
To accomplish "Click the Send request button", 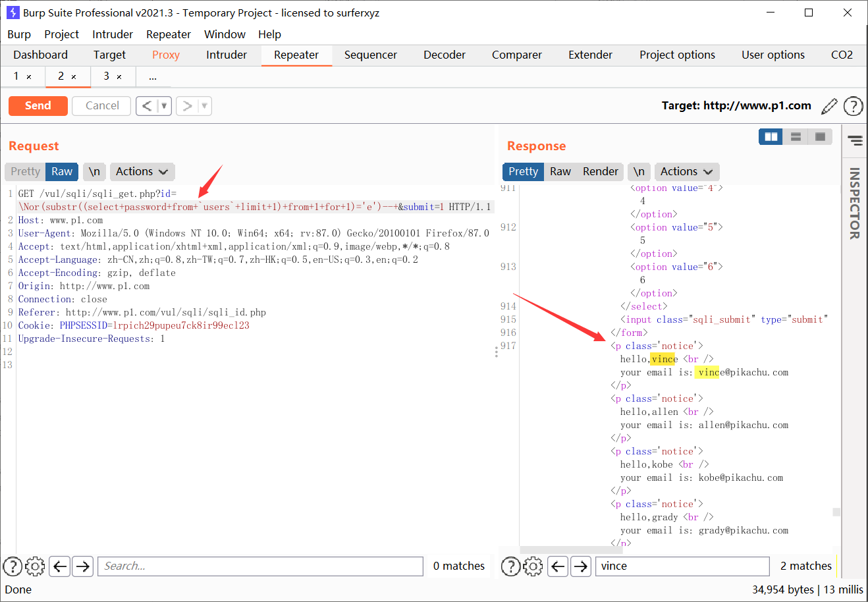I will pyautogui.click(x=38, y=105).
